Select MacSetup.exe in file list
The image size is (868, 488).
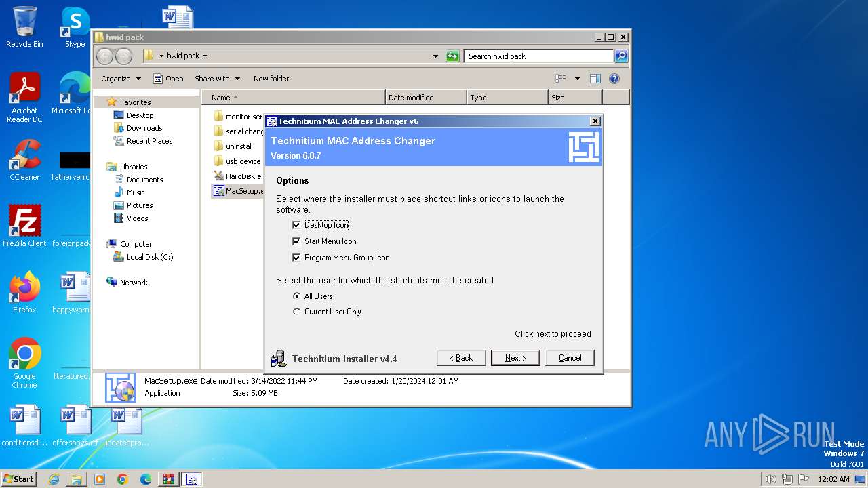[x=239, y=191]
